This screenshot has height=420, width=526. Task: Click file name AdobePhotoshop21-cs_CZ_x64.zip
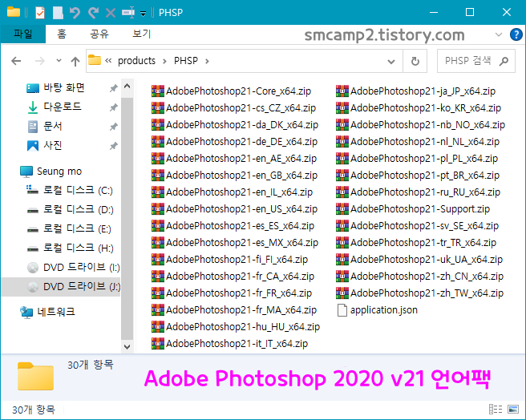(x=241, y=108)
